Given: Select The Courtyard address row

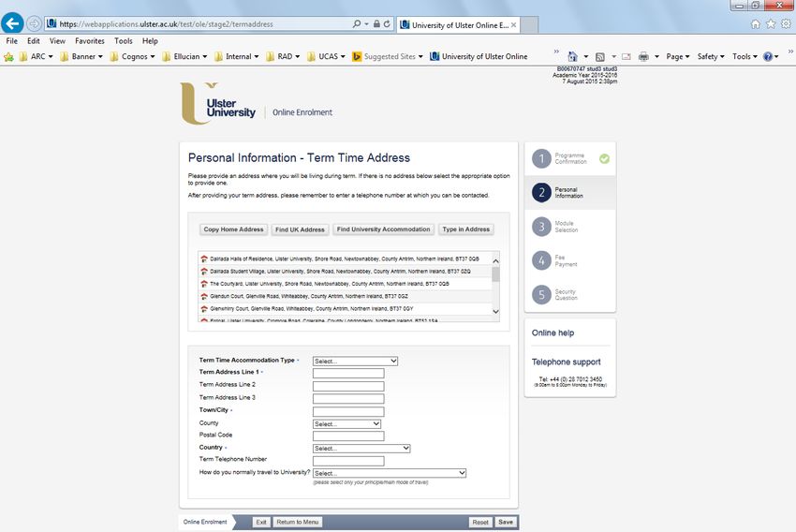Looking at the screenshot, I should click(345, 284).
